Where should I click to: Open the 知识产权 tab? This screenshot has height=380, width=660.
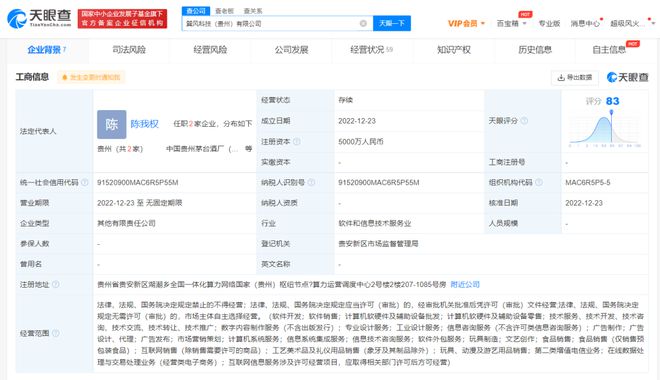(x=454, y=50)
